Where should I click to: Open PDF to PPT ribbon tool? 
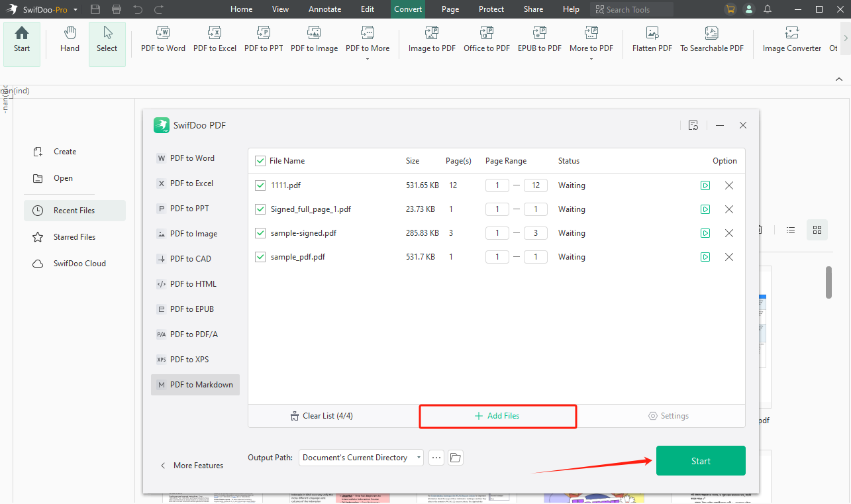coord(264,39)
